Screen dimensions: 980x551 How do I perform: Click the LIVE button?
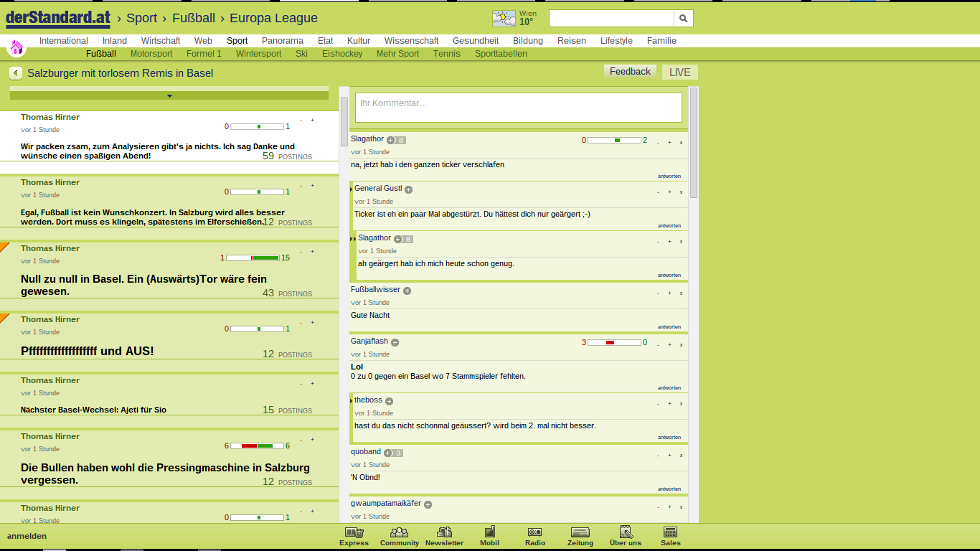[680, 72]
